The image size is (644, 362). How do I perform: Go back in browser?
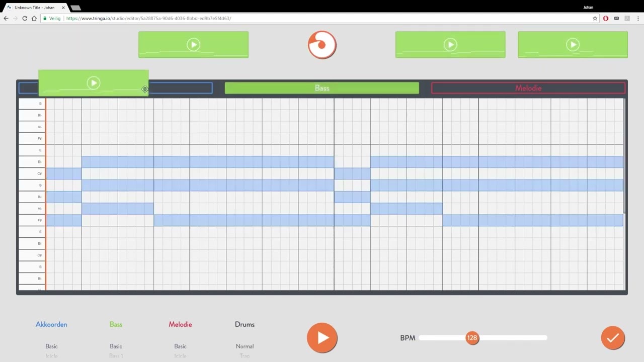(x=6, y=18)
